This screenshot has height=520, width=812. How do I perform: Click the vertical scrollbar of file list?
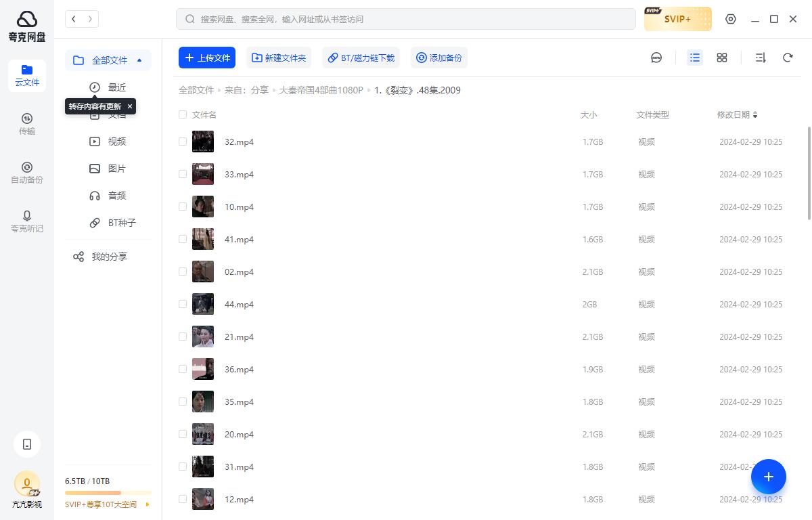809,173
